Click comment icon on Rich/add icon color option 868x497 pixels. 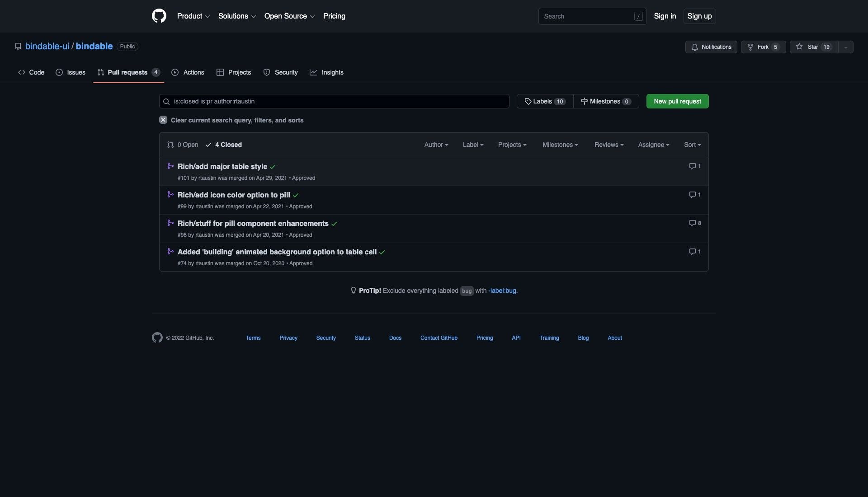[x=692, y=195]
